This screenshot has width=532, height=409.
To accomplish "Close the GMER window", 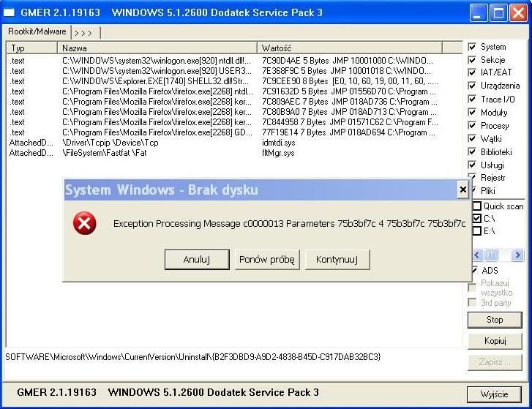I will pyautogui.click(x=518, y=13).
